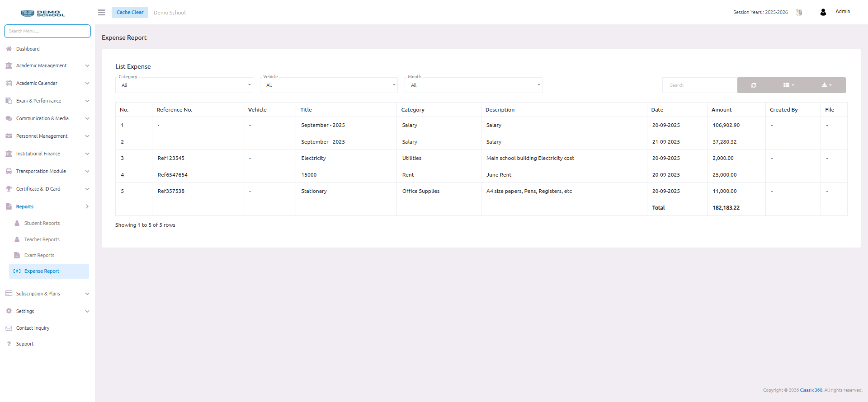Screen dimensions: 868x402
Task: Click the Admin username label
Action: (843, 11)
